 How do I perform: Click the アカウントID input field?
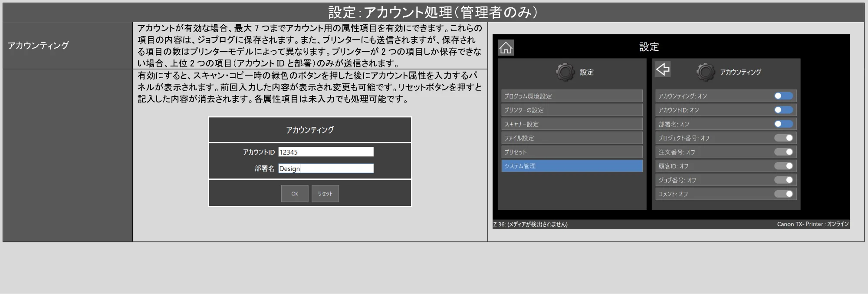pos(326,152)
